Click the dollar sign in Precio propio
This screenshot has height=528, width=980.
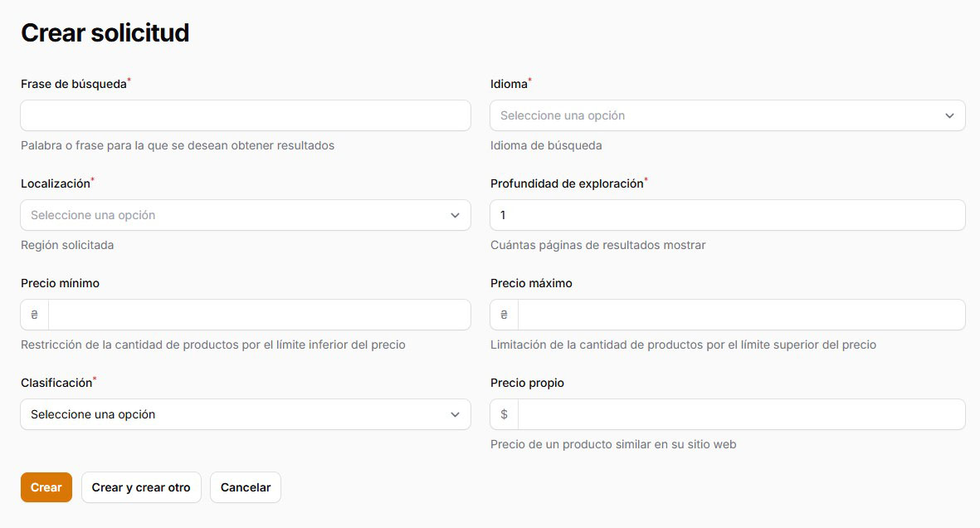pyautogui.click(x=504, y=414)
